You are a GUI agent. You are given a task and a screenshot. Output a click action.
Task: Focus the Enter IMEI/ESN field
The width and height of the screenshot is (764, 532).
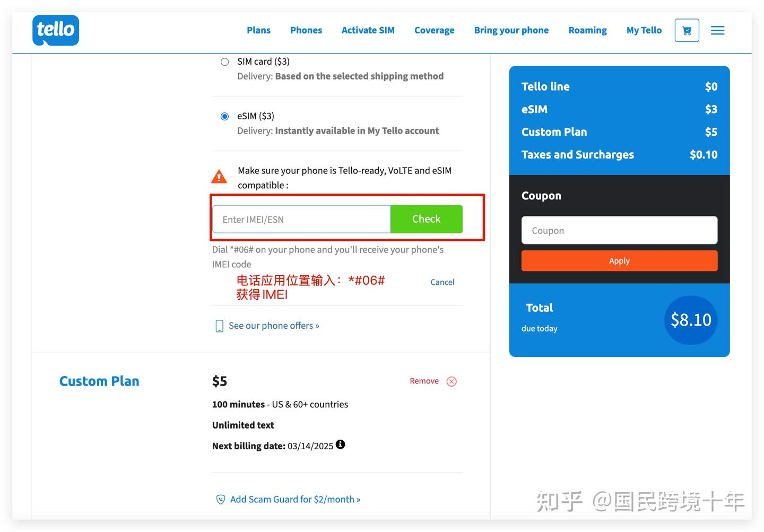(301, 219)
